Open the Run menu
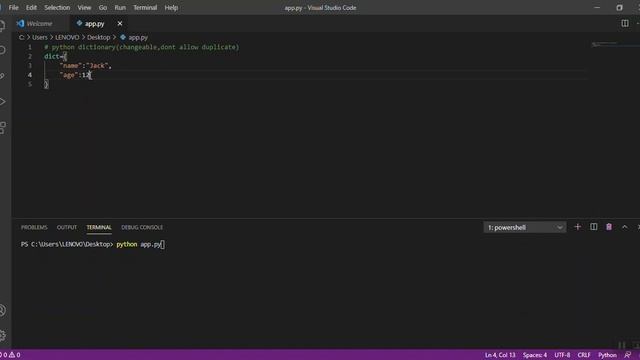The height and width of the screenshot is (360, 640). [120, 8]
